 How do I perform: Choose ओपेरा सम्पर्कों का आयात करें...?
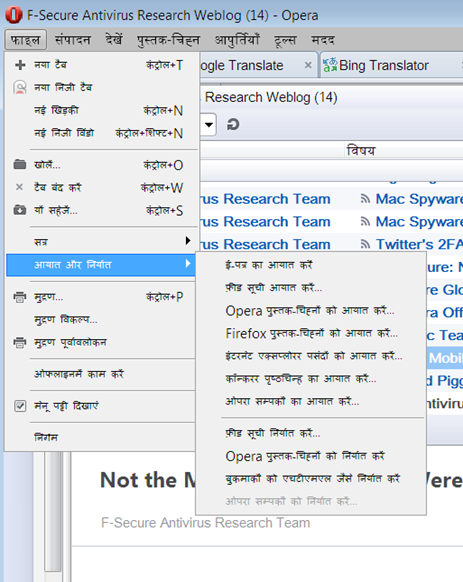pyautogui.click(x=311, y=401)
